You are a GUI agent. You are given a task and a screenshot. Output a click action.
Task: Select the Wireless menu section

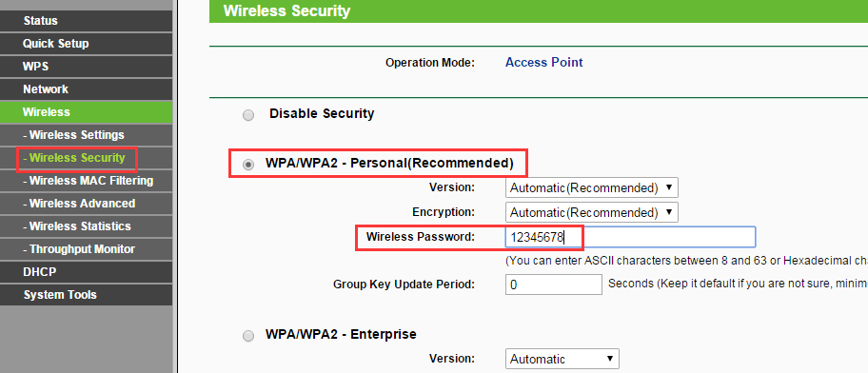click(86, 111)
